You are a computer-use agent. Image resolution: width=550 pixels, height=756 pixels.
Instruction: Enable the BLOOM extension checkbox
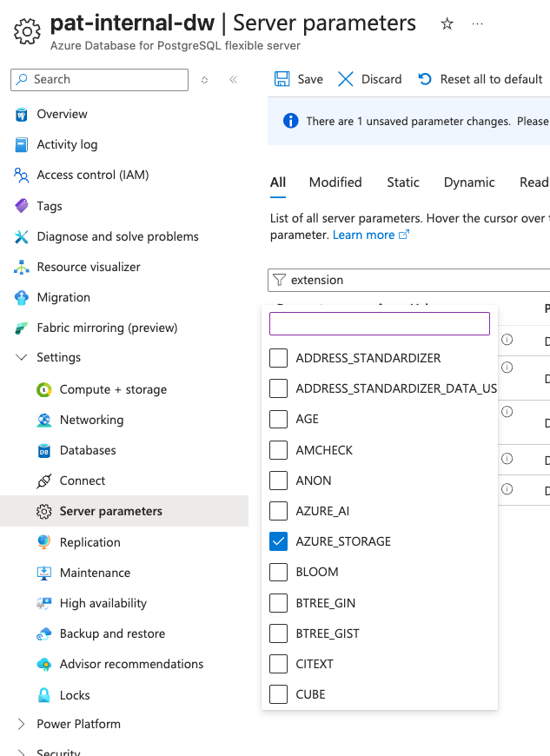pyautogui.click(x=278, y=572)
